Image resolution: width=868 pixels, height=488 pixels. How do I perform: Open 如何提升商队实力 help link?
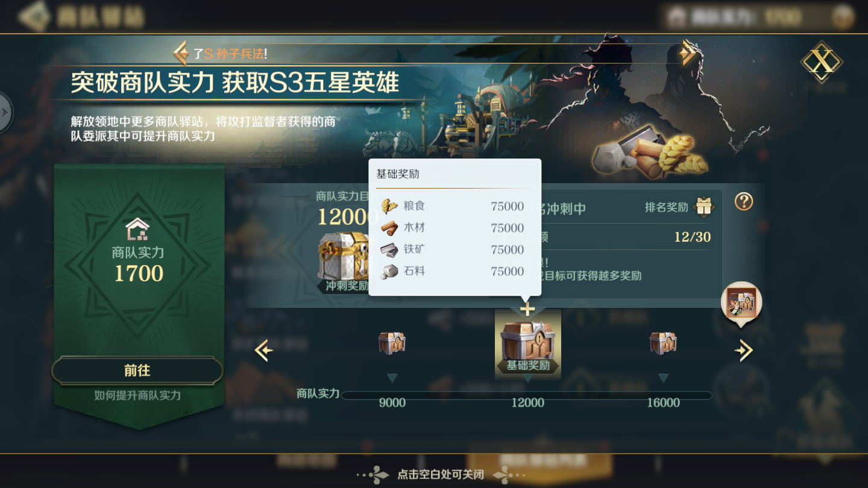point(137,396)
